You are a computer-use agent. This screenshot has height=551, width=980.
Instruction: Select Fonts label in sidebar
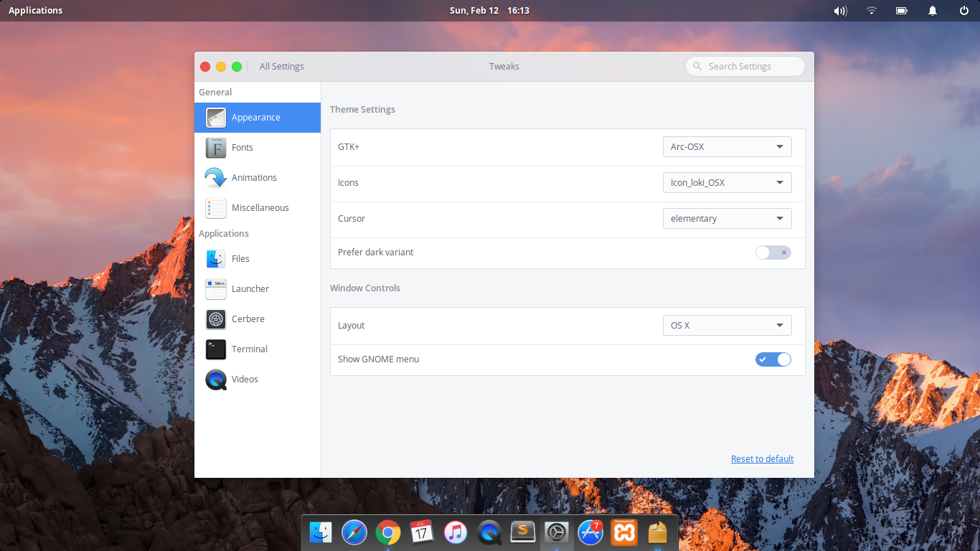[x=242, y=148]
